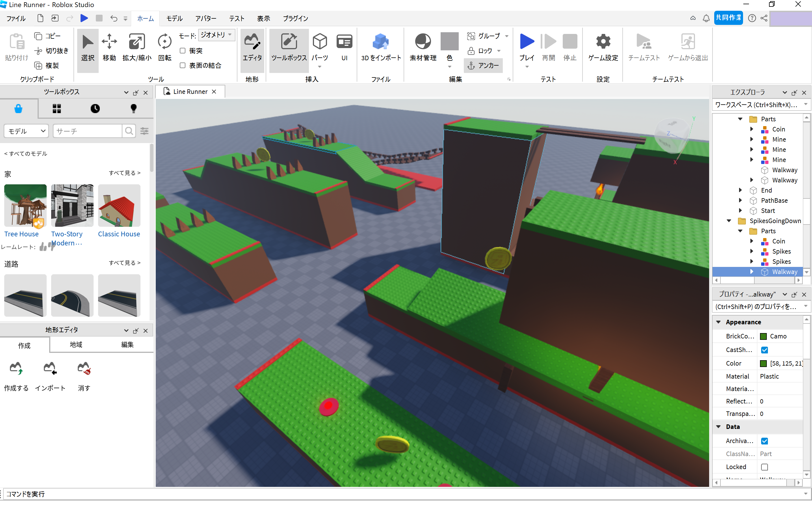Toggle the CastShadow checkbox
Screen dimensions: 812x516
[x=765, y=350]
